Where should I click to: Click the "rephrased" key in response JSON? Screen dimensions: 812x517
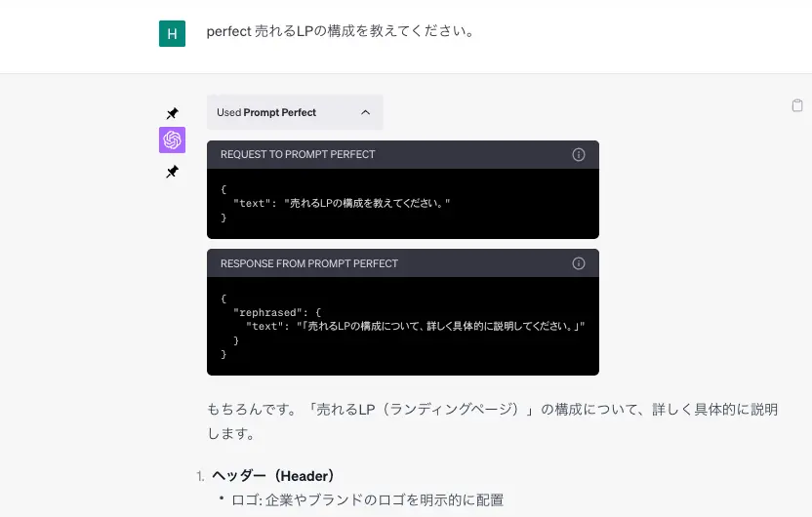coord(267,312)
